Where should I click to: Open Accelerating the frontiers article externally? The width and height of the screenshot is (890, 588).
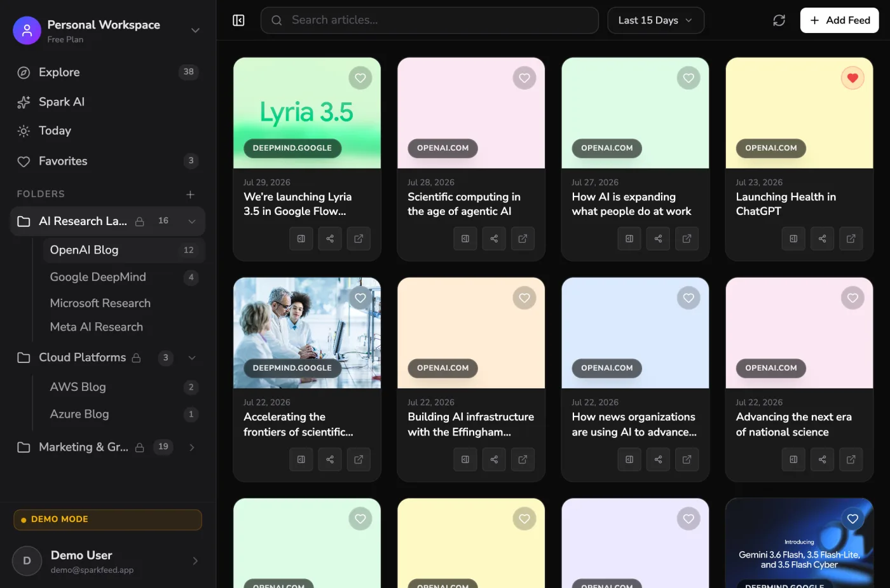[x=359, y=459]
